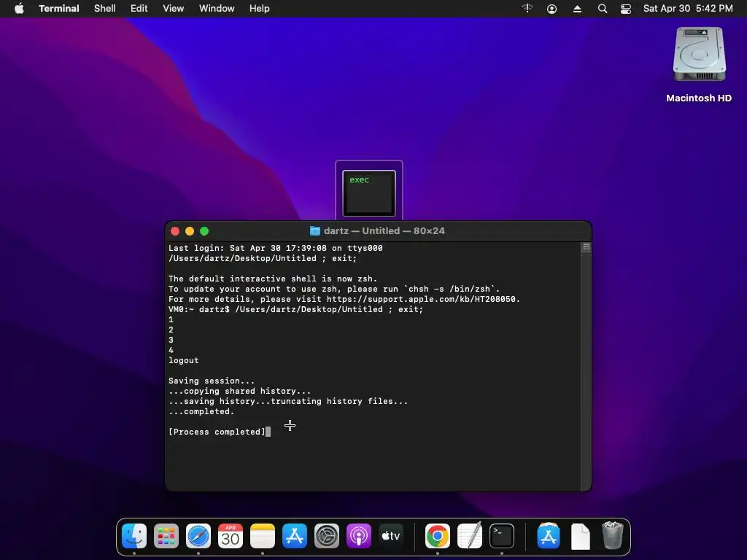This screenshot has height=560, width=747.
Task: Open Safari from the Dock
Action: click(198, 536)
